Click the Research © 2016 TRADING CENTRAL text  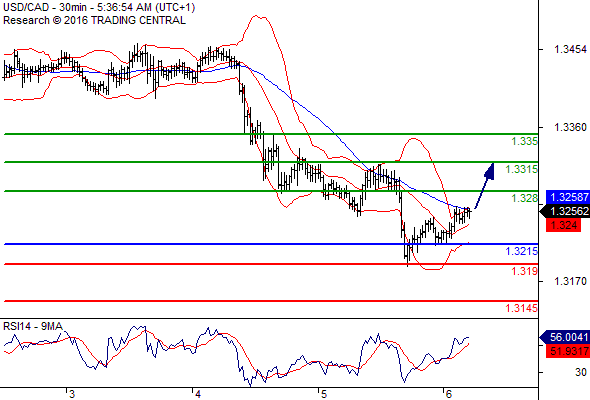pos(94,20)
